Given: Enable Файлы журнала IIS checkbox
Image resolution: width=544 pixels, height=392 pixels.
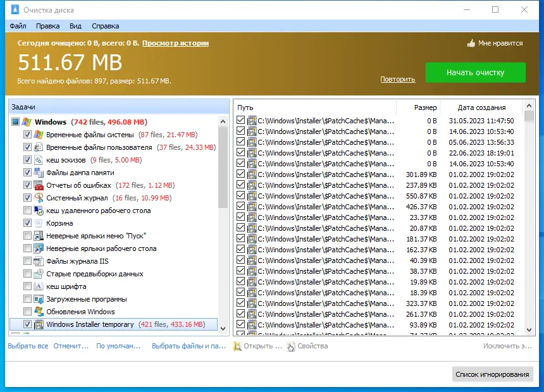Looking at the screenshot, I should 27,261.
